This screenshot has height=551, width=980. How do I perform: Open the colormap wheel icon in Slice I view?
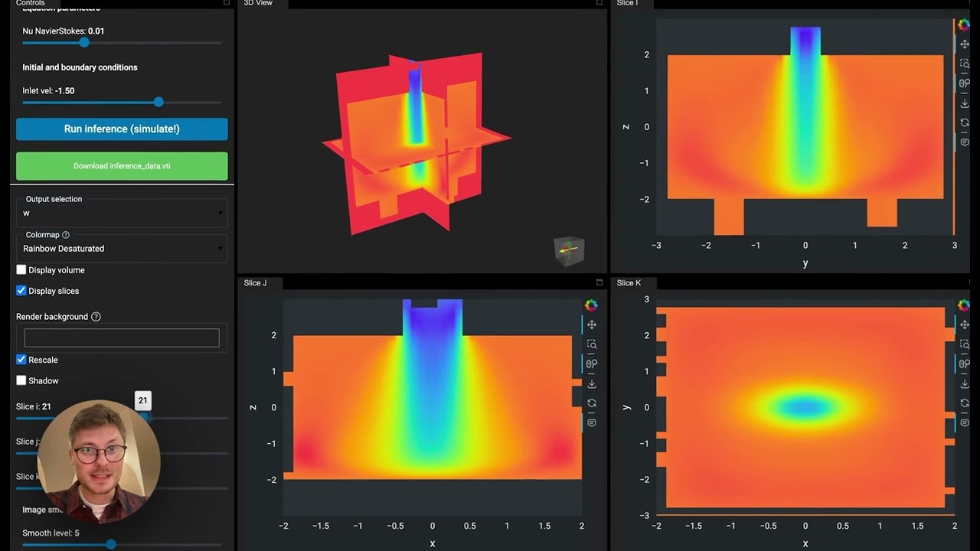click(963, 24)
